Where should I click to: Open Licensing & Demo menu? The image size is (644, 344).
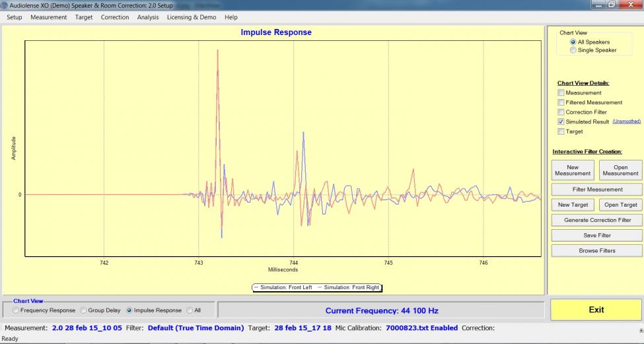coord(192,17)
